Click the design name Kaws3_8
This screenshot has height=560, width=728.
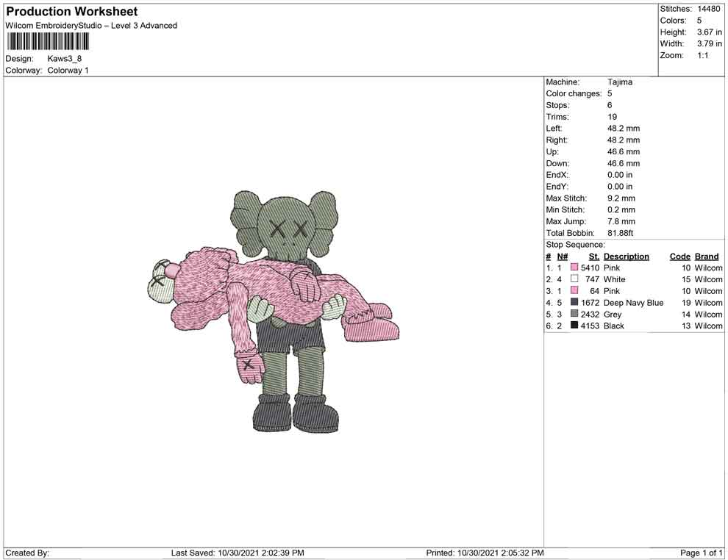click(x=65, y=59)
